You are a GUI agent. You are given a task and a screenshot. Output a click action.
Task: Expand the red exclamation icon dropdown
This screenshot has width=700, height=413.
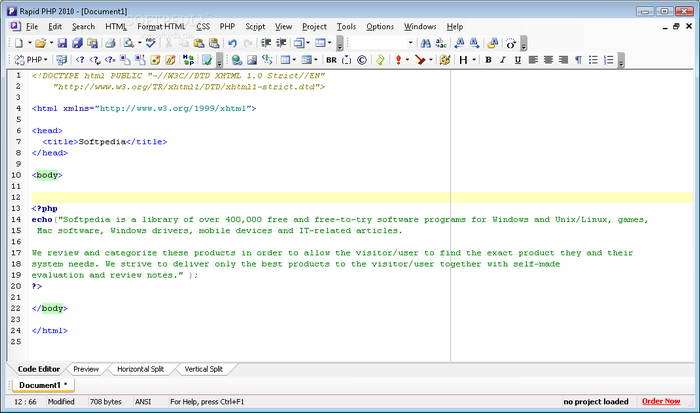coord(407,60)
